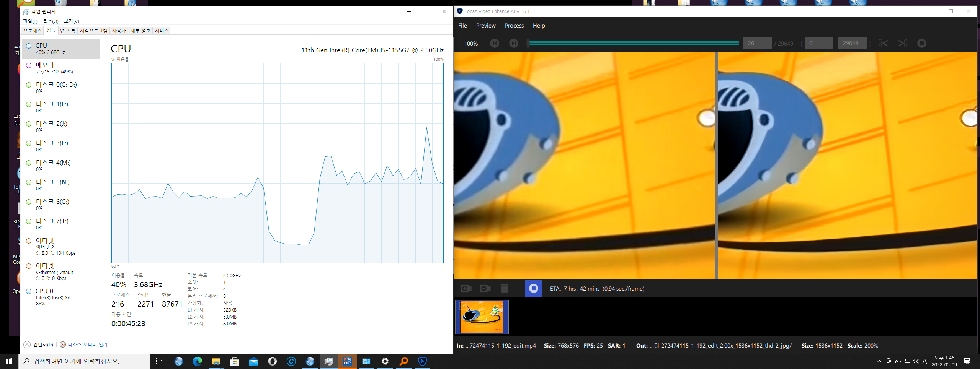Open Settings gear from taskbar
This screenshot has width=980, height=369.
pos(385,361)
